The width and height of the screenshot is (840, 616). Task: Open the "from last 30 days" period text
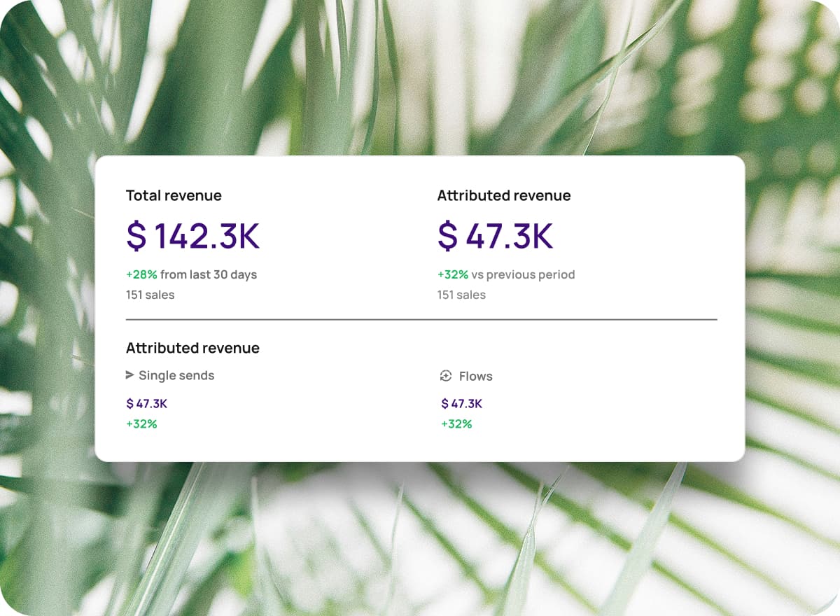209,274
